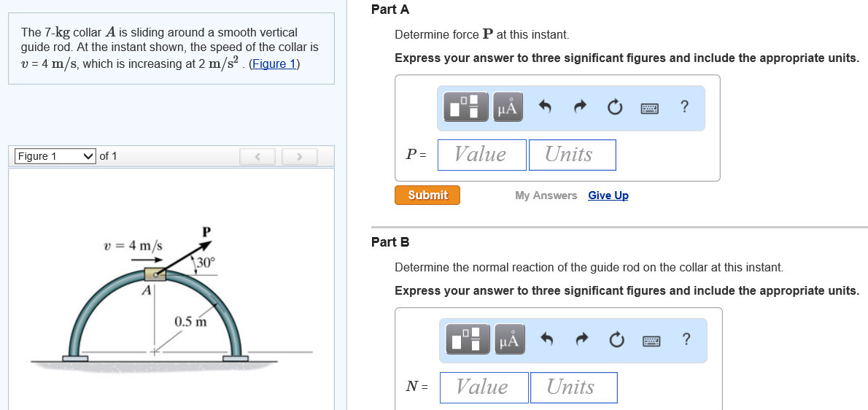Image resolution: width=868 pixels, height=410 pixels.
Task: Go to the previous figure arrow
Action: [258, 156]
